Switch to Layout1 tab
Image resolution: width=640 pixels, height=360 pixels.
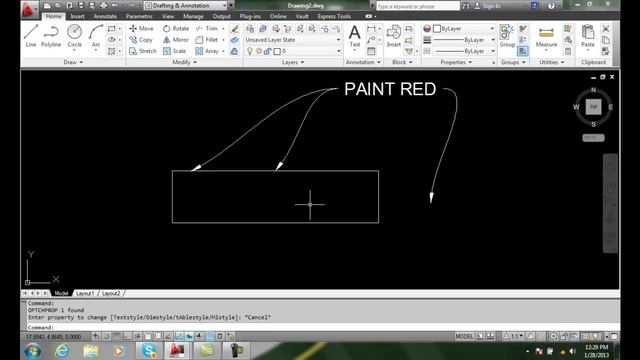click(x=85, y=293)
